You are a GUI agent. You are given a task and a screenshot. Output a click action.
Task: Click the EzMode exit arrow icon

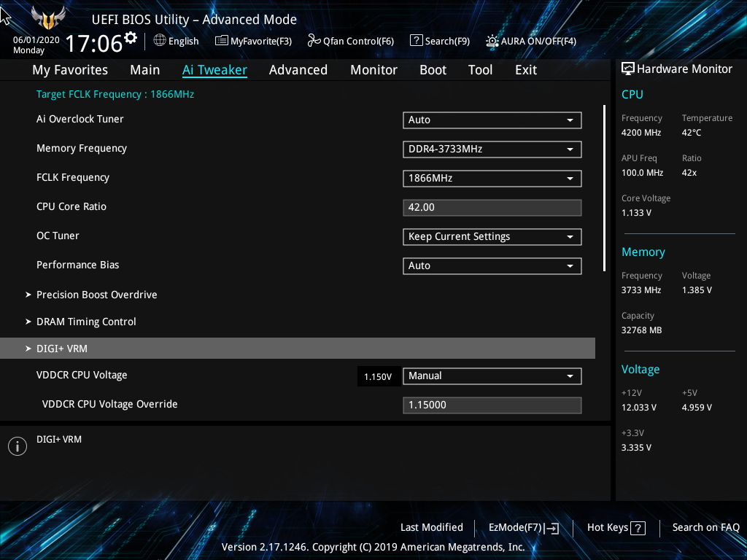551,528
